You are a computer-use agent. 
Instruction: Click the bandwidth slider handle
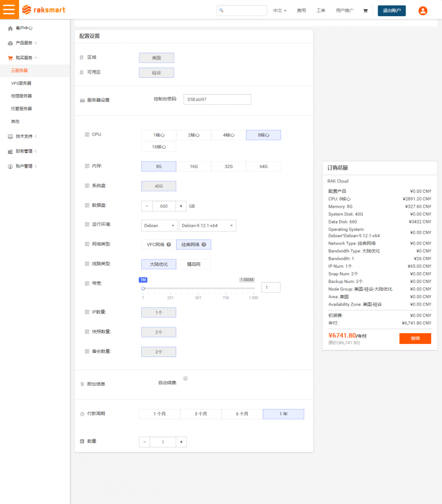(143, 288)
